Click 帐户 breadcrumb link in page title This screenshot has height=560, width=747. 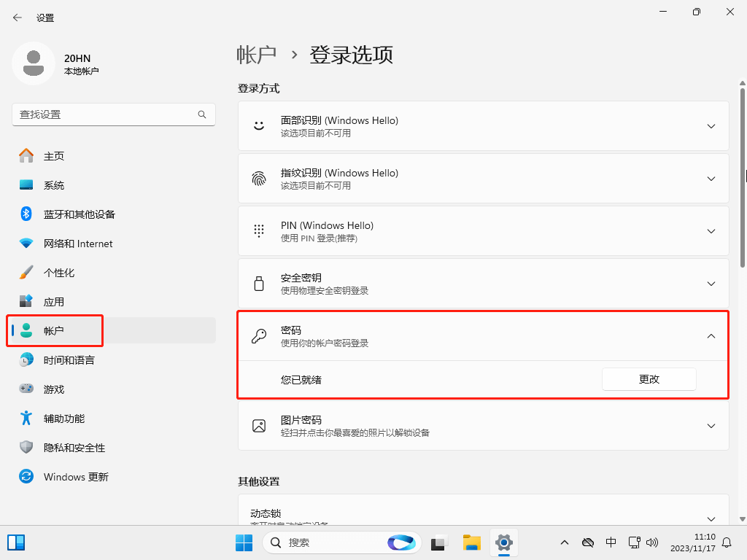[x=257, y=55]
